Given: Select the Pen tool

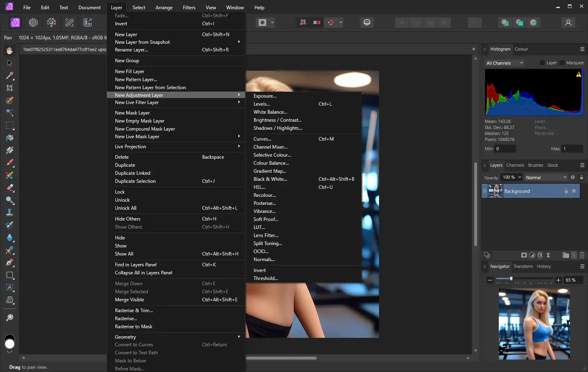Looking at the screenshot, I should click(10, 263).
